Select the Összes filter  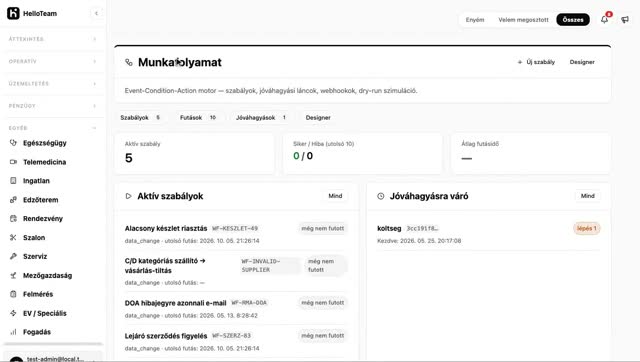pos(573,20)
